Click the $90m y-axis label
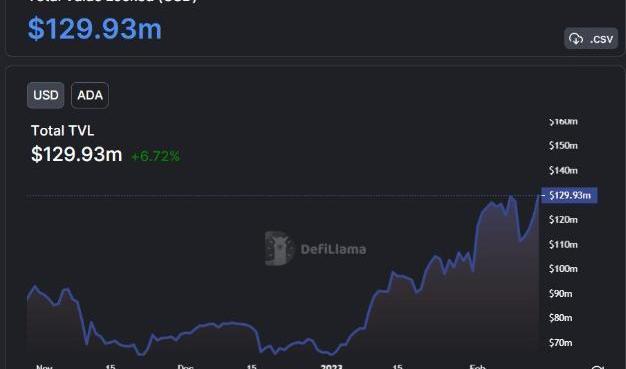This screenshot has width=626, height=369. click(x=561, y=294)
